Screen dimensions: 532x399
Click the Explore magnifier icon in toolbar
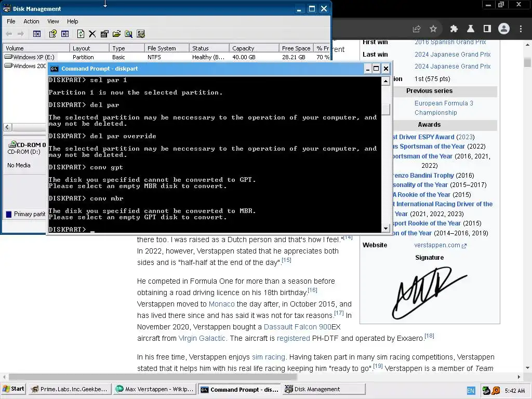coord(128,34)
